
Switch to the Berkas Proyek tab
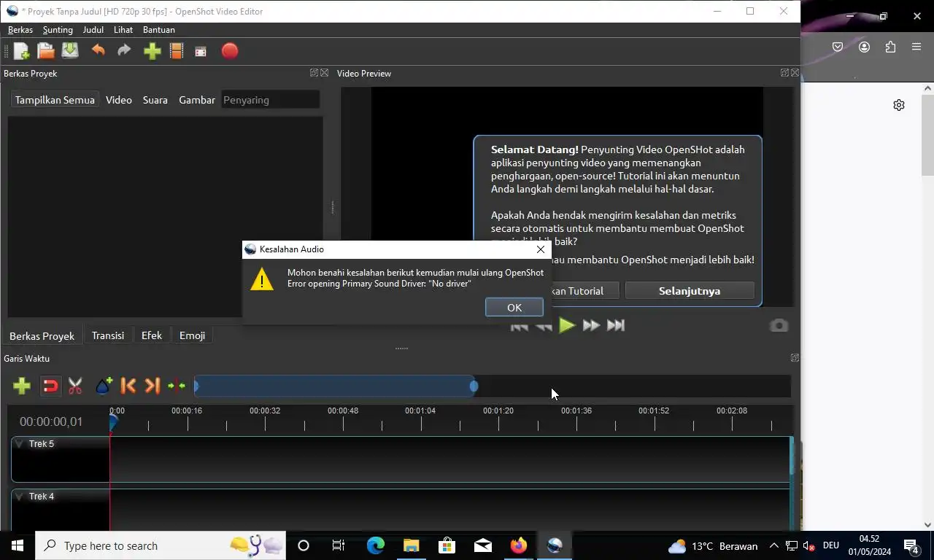click(42, 335)
